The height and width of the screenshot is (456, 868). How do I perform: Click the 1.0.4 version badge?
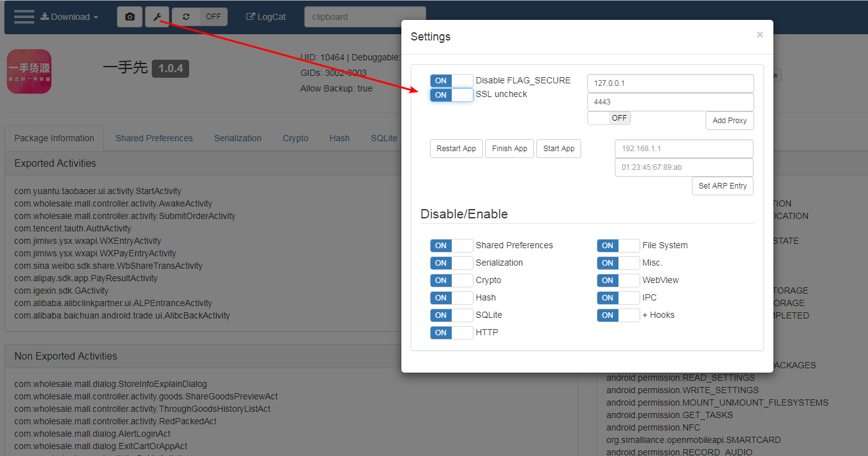pos(170,68)
